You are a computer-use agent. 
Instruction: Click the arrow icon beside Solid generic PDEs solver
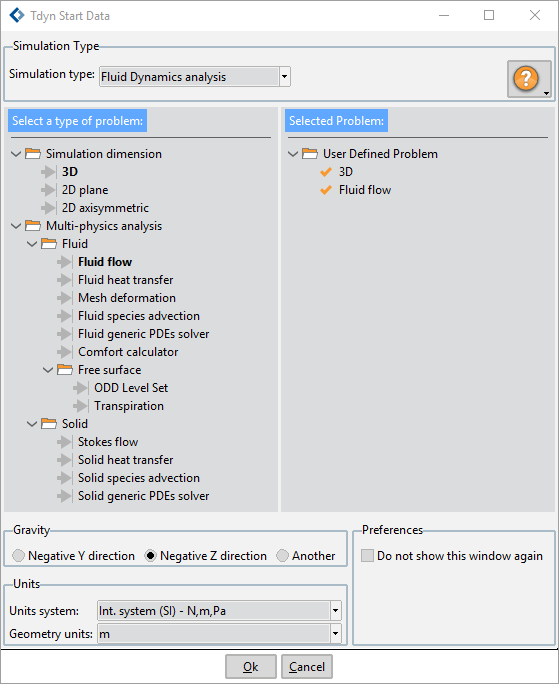pos(65,496)
